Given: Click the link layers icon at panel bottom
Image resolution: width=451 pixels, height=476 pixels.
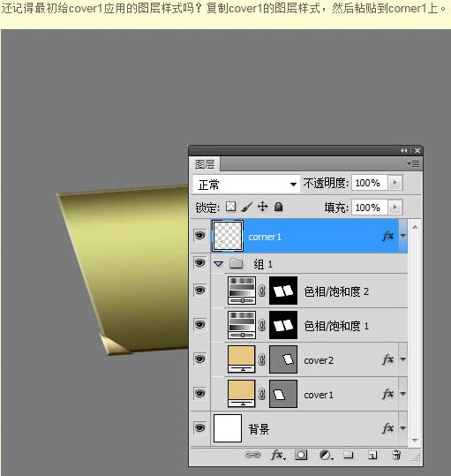Looking at the screenshot, I should tap(252, 455).
